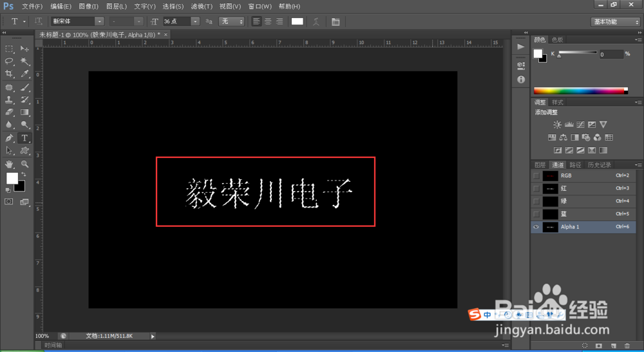
Task: Click the K grayscale slider
Action: click(x=578, y=53)
